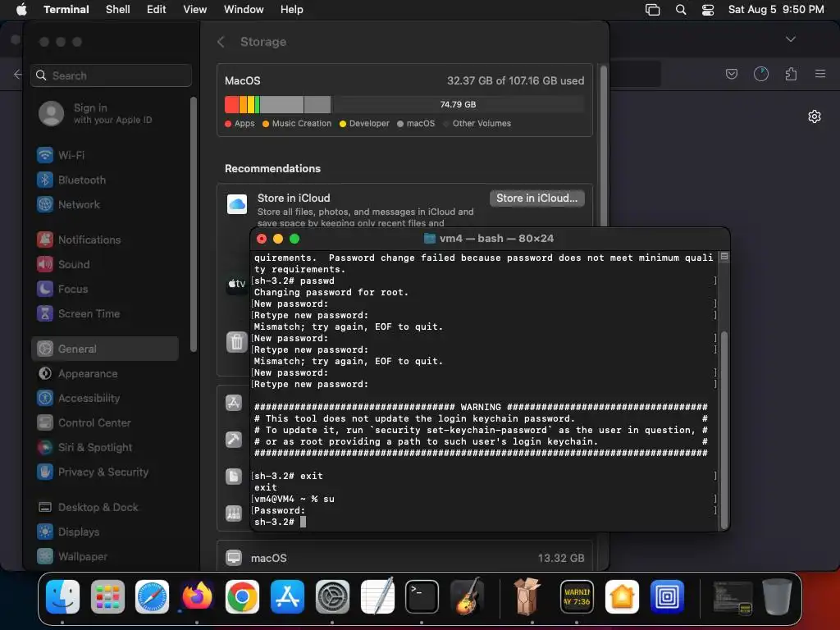Click the Terminal window scrollbar

(724, 428)
